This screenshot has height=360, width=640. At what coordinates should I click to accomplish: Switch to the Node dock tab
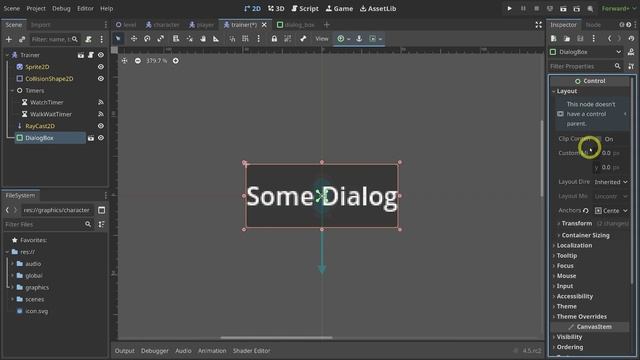593,25
